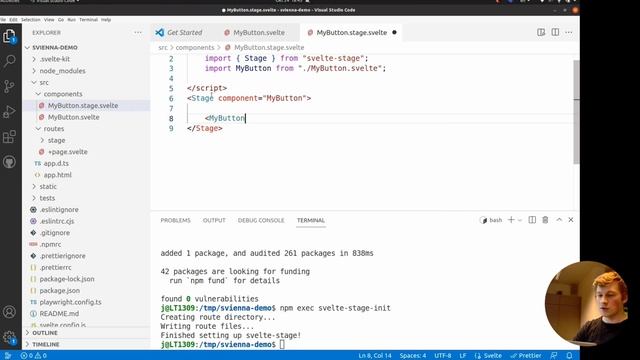This screenshot has height=360, width=640.
Task: Open the GitHub view in activity bar
Action: coord(9,162)
